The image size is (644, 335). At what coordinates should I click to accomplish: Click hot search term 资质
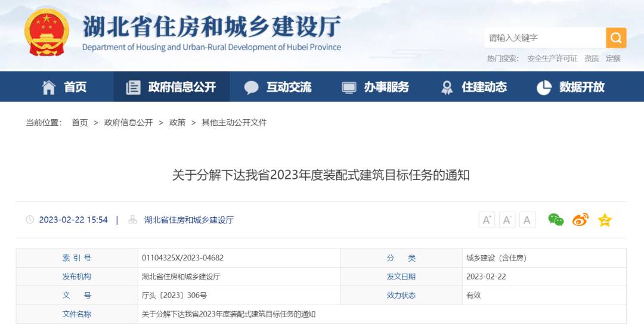[x=592, y=58]
